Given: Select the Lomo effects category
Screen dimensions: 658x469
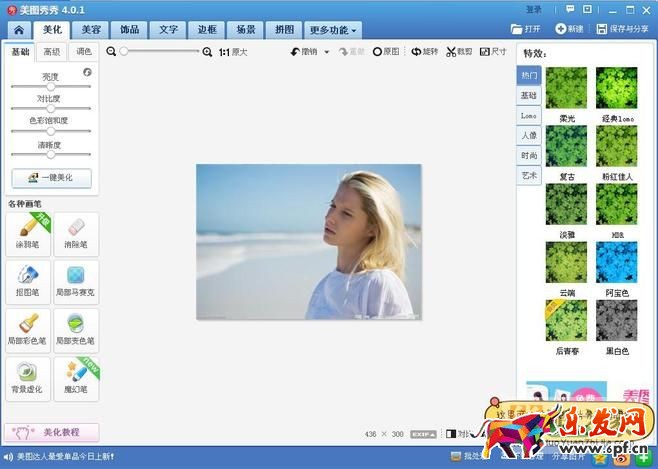Looking at the screenshot, I should coord(528,115).
